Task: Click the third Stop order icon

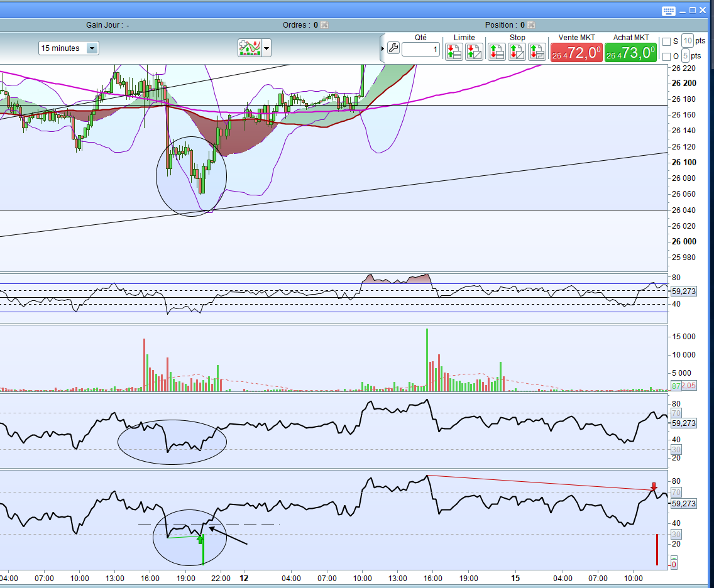Action: [x=537, y=52]
